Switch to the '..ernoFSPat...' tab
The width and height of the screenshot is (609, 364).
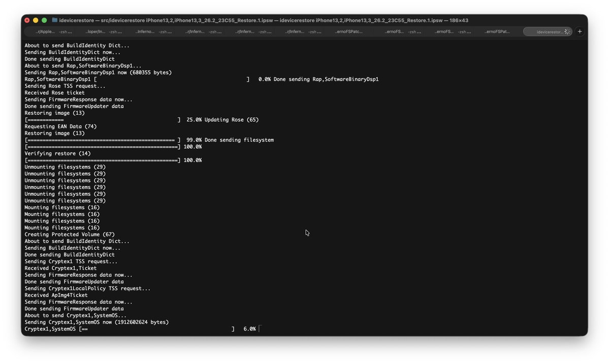tap(497, 32)
